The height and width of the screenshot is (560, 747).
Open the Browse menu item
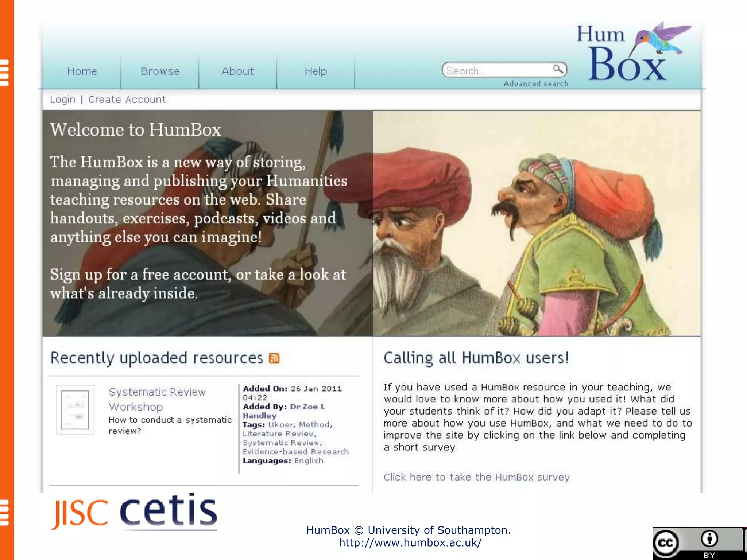tap(160, 71)
